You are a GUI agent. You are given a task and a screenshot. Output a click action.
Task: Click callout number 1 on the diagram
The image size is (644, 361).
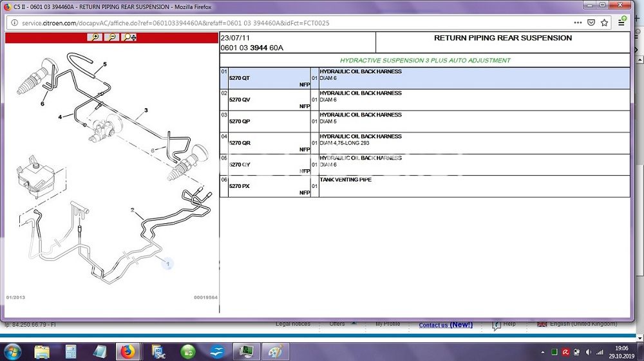point(167,263)
